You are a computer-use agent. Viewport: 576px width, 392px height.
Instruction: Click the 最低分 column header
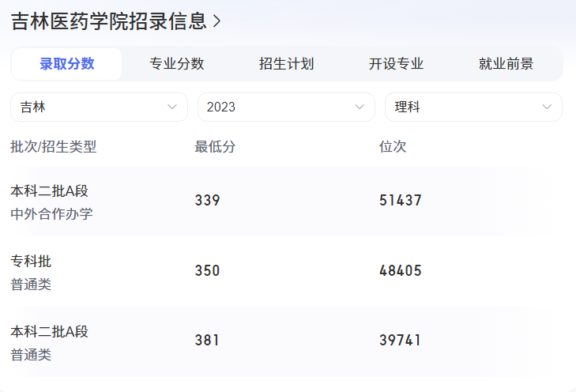click(x=215, y=146)
